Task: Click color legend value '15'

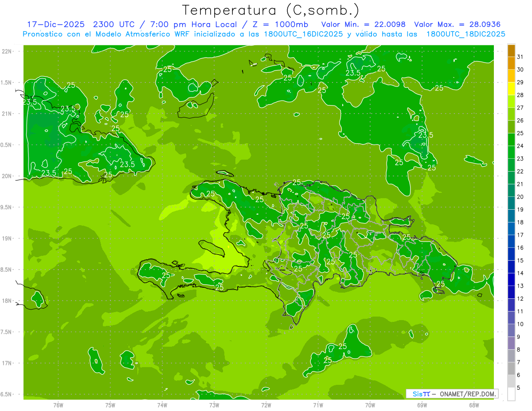Action: coord(520,260)
